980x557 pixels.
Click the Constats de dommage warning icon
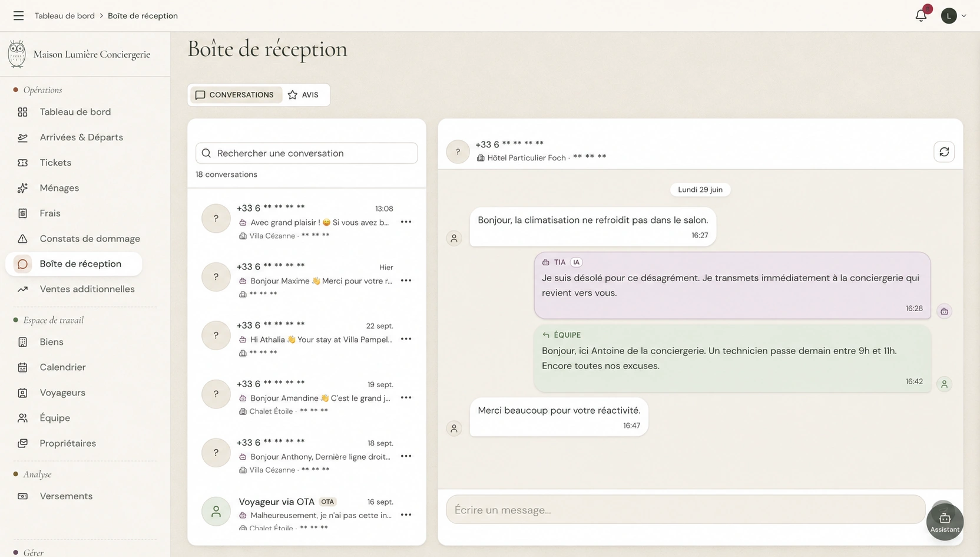(23, 239)
